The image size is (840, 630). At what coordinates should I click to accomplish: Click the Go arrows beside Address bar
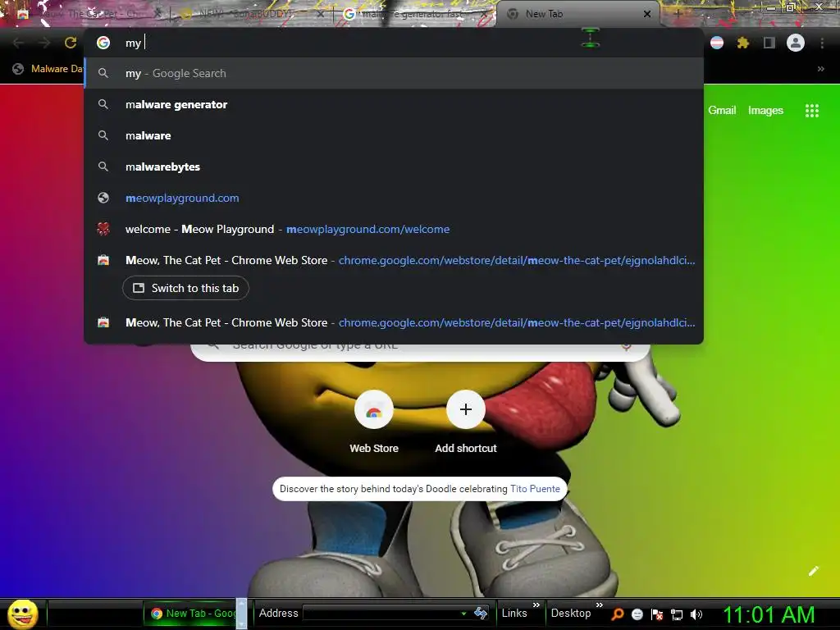pyautogui.click(x=481, y=613)
